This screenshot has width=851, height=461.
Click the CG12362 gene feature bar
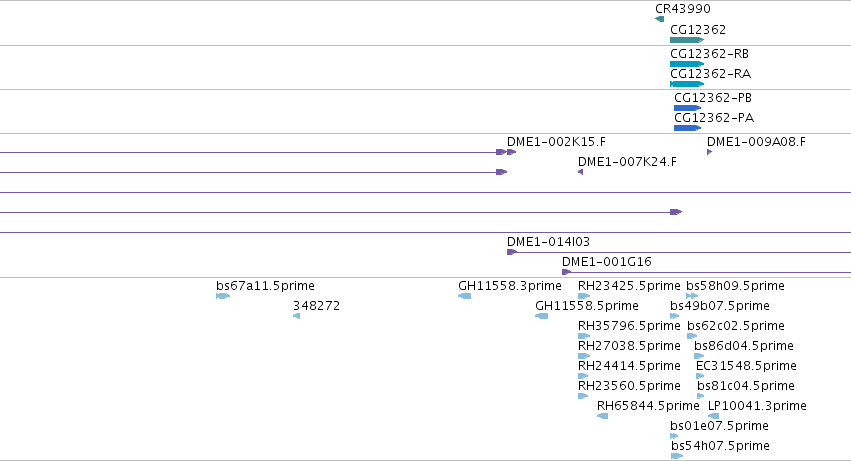[687, 40]
